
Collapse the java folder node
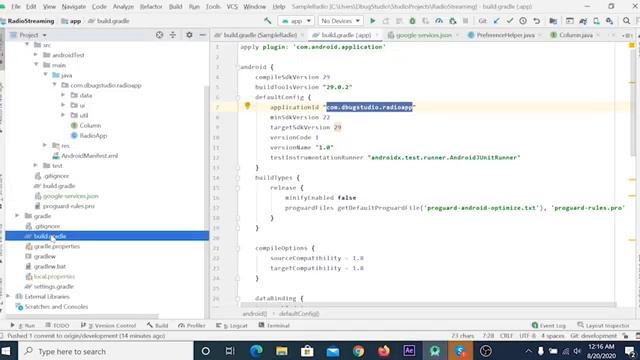click(x=46, y=75)
